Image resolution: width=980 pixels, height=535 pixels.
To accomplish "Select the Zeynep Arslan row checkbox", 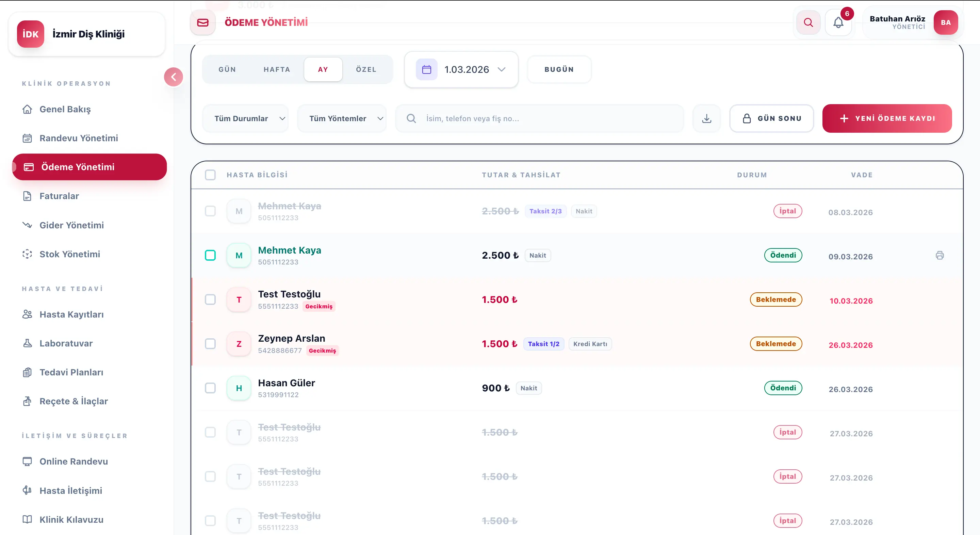I will 210,344.
